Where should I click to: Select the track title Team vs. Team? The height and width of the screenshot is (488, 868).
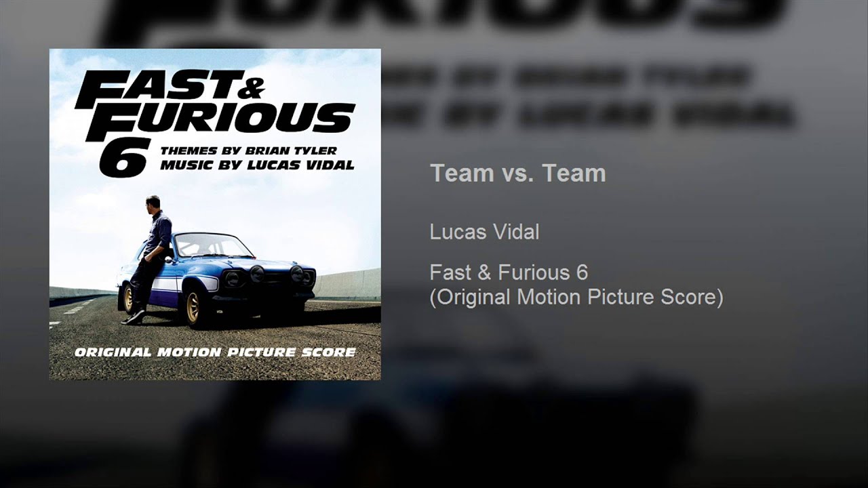point(517,174)
